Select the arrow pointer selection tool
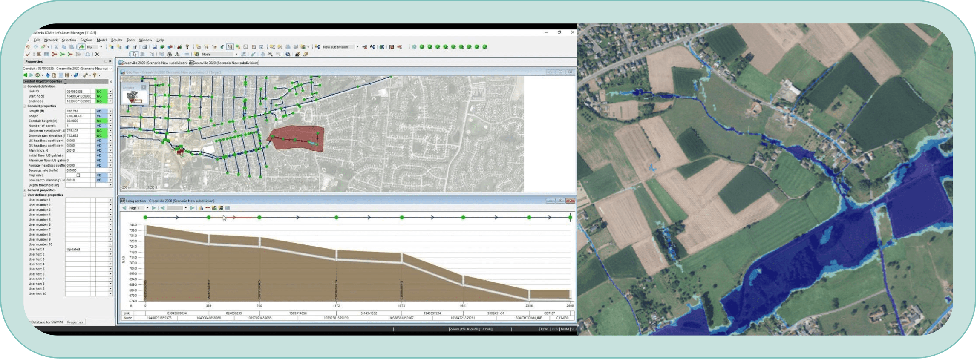Viewport: 980px width, 362px height. [x=135, y=54]
